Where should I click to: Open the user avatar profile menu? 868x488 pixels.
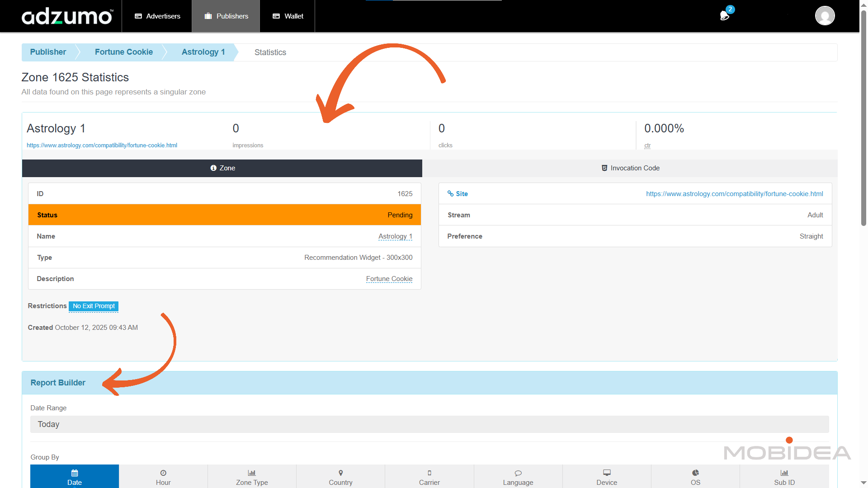point(825,16)
